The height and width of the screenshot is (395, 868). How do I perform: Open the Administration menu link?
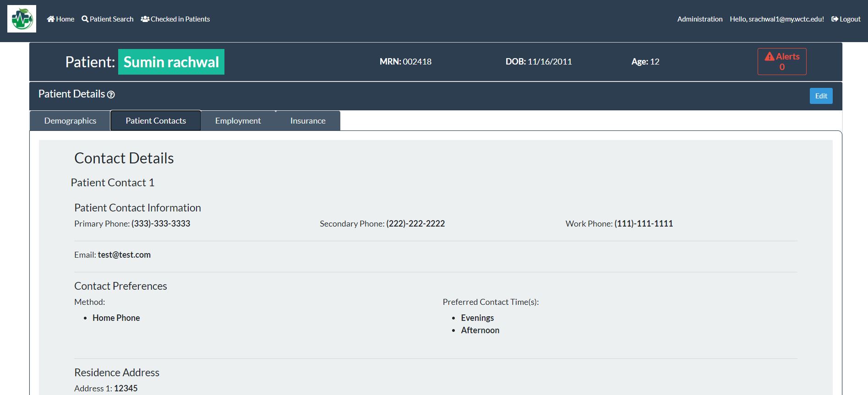point(699,19)
